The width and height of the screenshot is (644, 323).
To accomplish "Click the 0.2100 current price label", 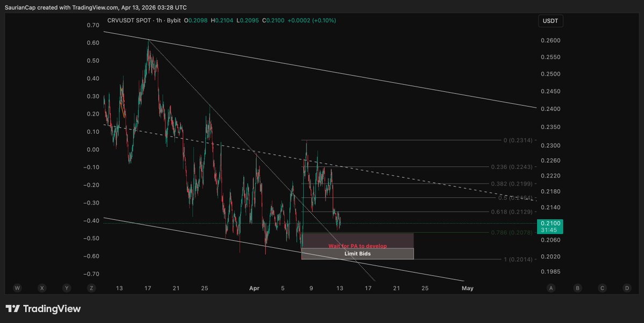I will (549, 222).
